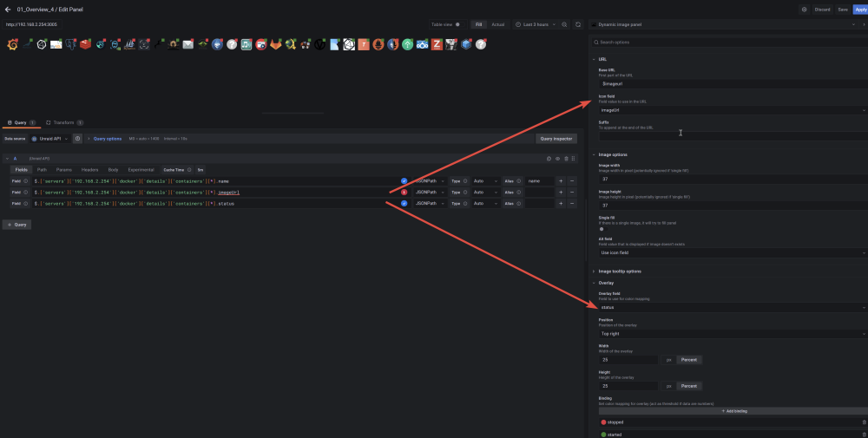The width and height of the screenshot is (868, 438).
Task: Click the Save button
Action: pyautogui.click(x=842, y=10)
